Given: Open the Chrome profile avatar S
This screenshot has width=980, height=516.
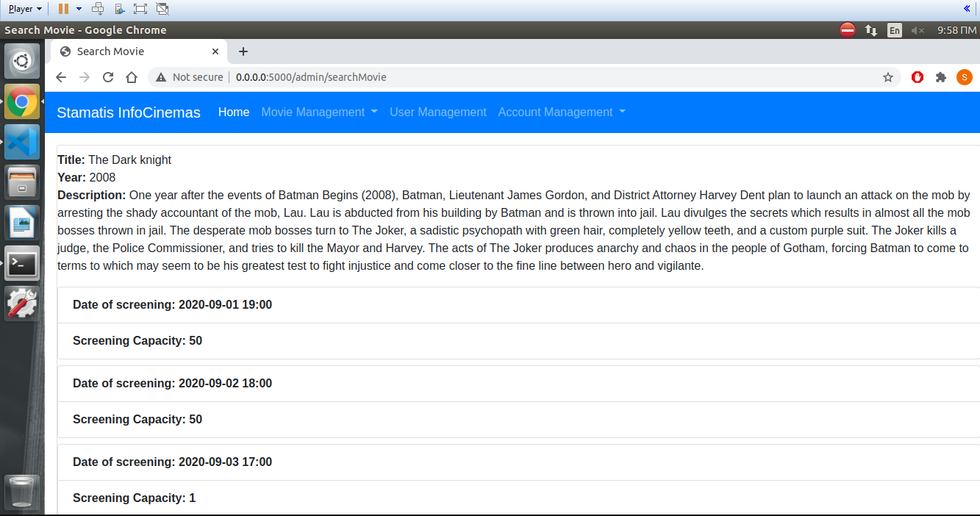Looking at the screenshot, I should [964, 77].
